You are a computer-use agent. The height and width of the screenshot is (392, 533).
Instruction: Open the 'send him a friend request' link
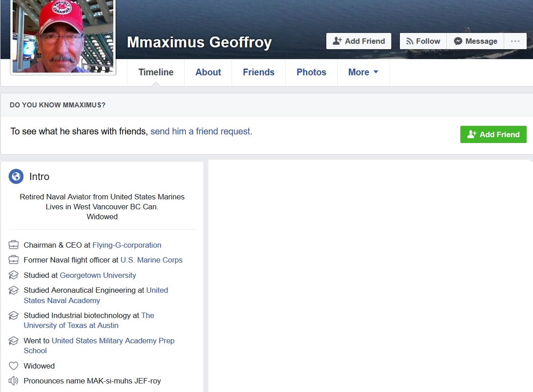201,131
